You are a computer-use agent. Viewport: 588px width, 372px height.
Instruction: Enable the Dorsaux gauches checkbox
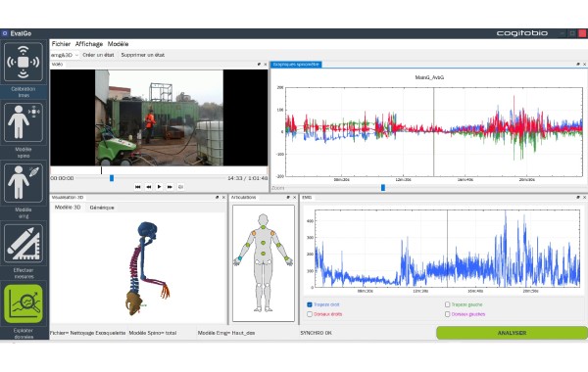447,314
